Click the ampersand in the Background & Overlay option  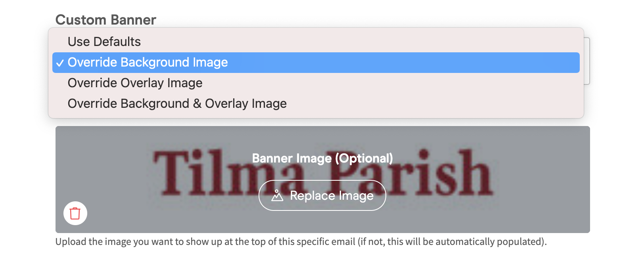click(197, 103)
